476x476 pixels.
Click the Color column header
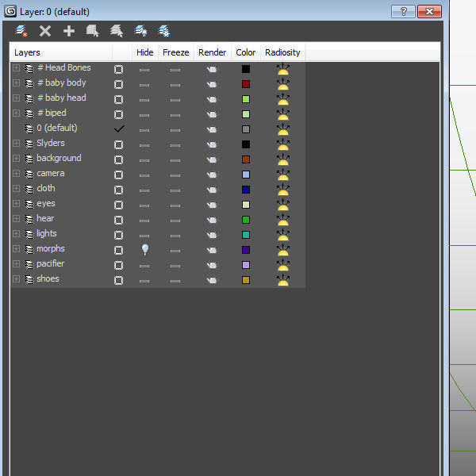(x=246, y=52)
